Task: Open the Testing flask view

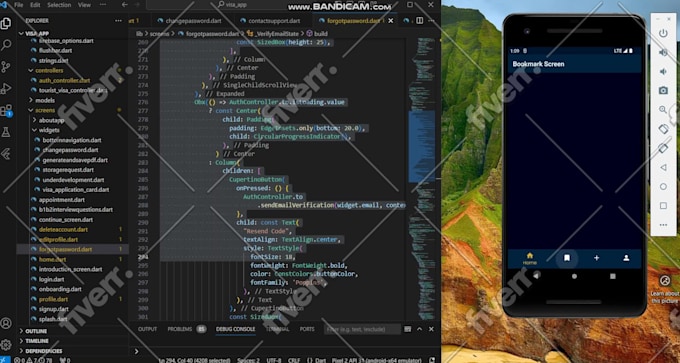Action: pyautogui.click(x=6, y=132)
